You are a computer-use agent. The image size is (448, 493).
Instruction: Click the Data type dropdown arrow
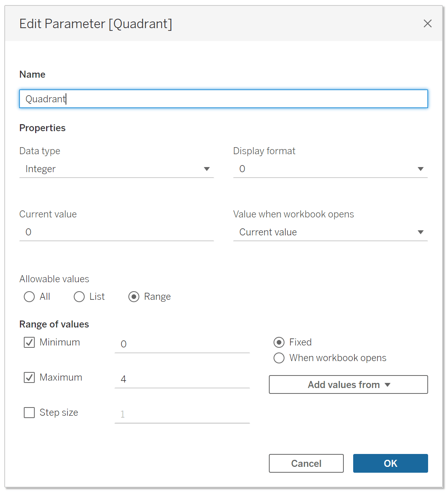click(x=207, y=169)
